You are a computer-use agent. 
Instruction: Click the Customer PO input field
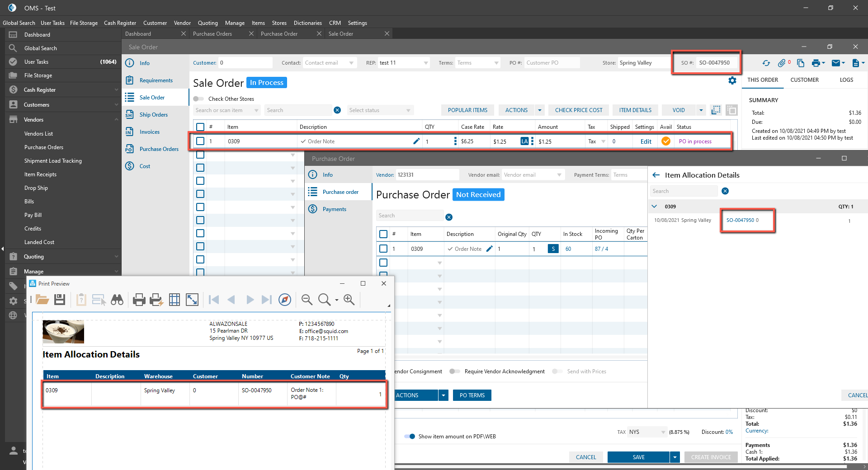[552, 63]
